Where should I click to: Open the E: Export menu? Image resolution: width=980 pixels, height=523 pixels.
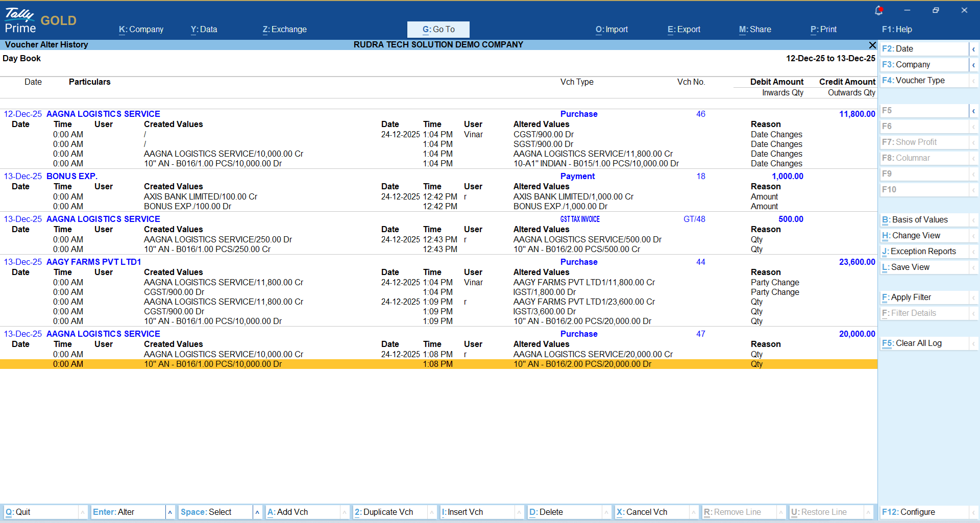pyautogui.click(x=683, y=30)
